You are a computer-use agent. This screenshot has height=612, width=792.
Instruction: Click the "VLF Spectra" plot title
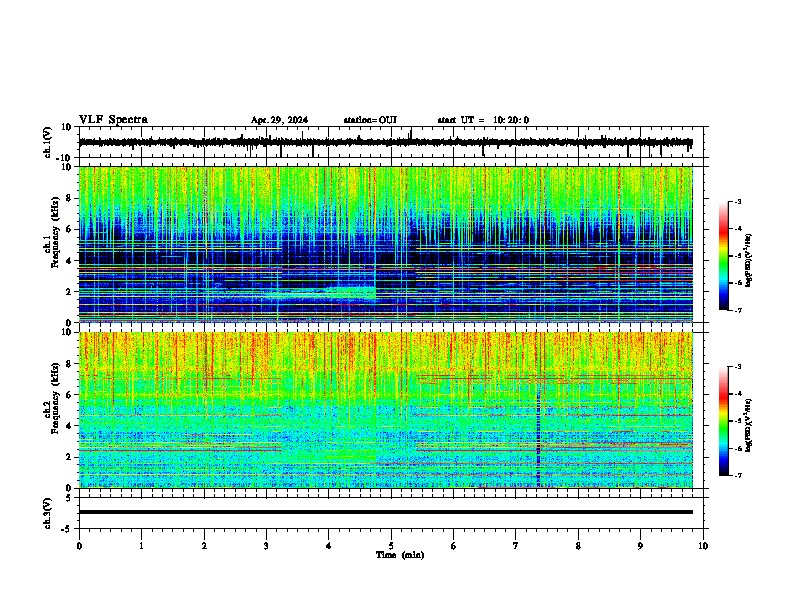tap(113, 120)
